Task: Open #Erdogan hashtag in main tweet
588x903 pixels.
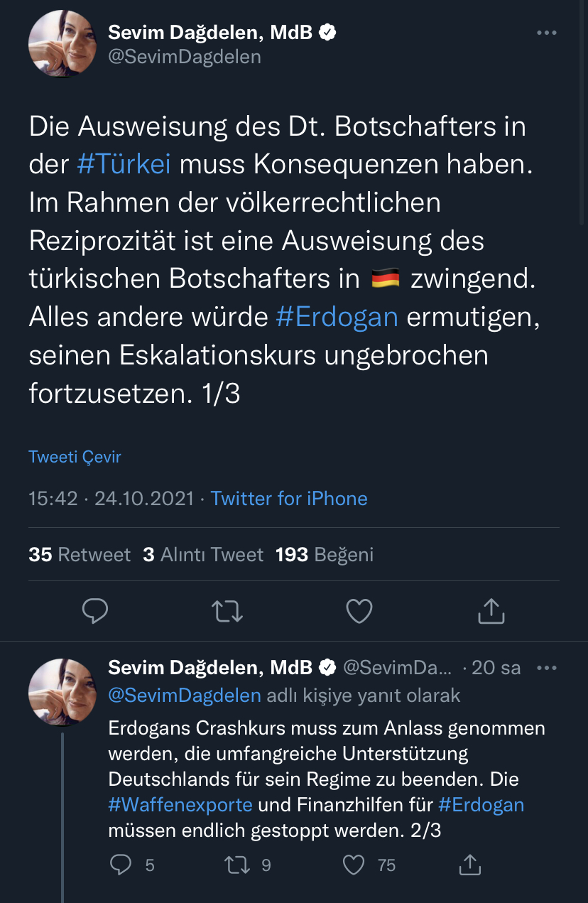Action: 337,317
